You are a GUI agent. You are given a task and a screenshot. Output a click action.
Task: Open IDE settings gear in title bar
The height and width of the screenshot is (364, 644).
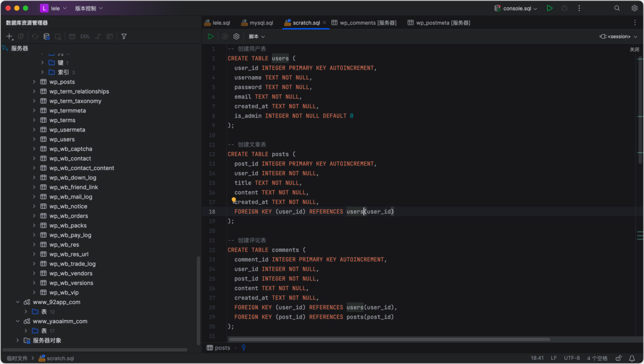tap(634, 8)
